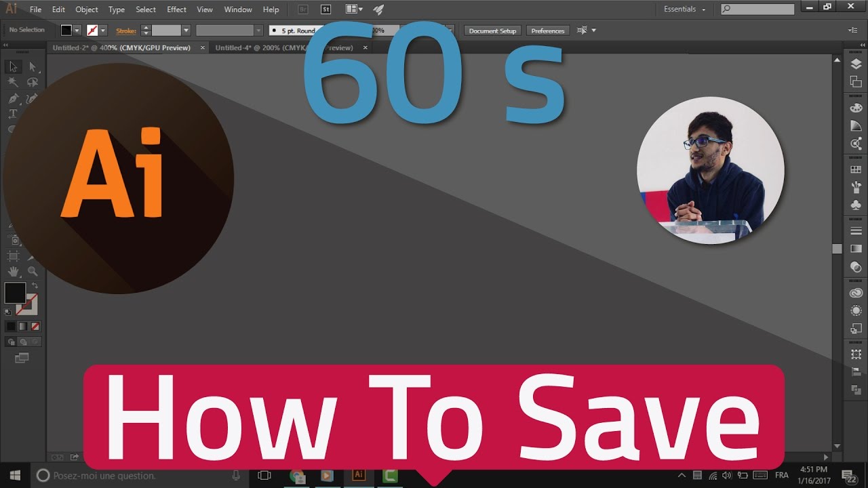Viewport: 868px width, 488px height.
Task: Launch Bridge with the Br icon
Action: pyautogui.click(x=303, y=9)
